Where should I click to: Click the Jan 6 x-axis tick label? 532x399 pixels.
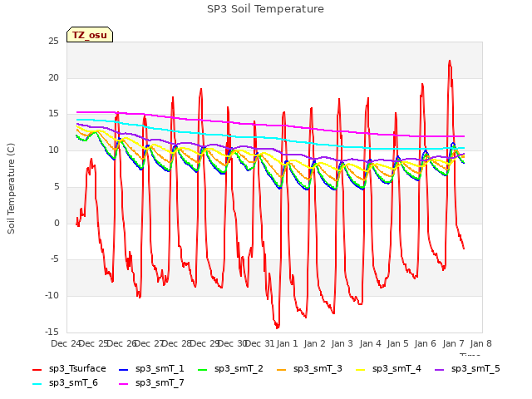coord(425,343)
